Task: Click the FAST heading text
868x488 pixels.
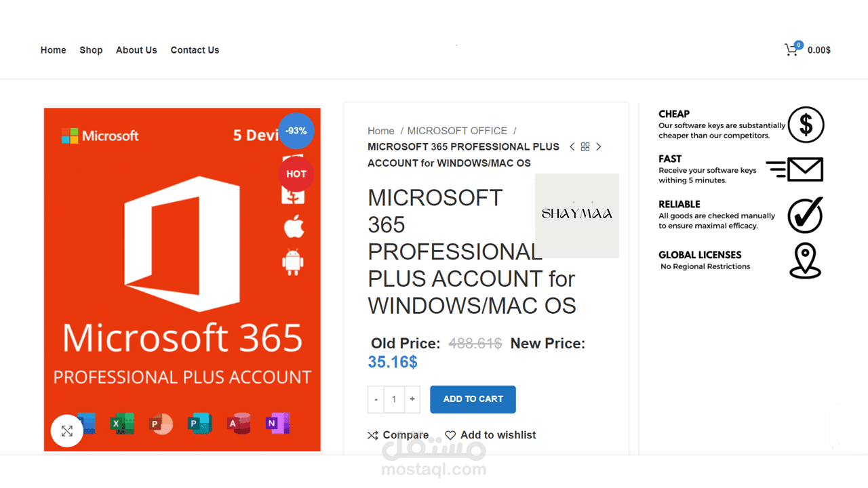Action: [x=670, y=159]
